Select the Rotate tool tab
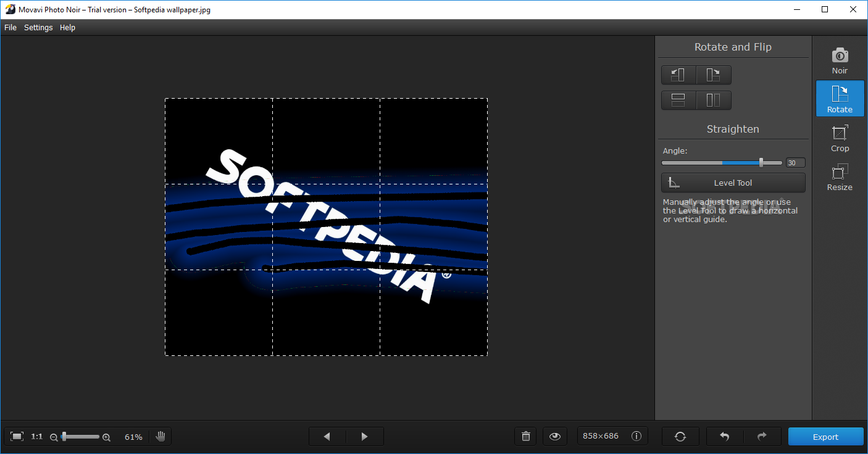The image size is (868, 454). pos(840,99)
